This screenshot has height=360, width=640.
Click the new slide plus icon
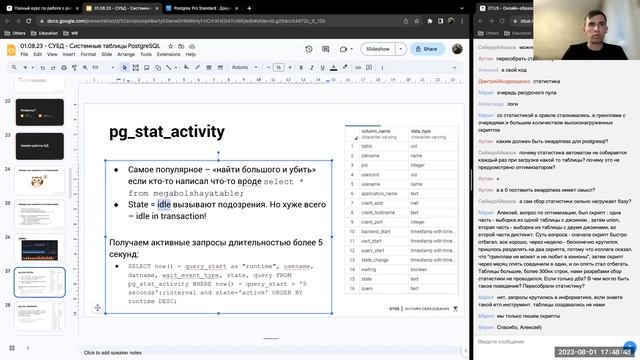click(25, 67)
